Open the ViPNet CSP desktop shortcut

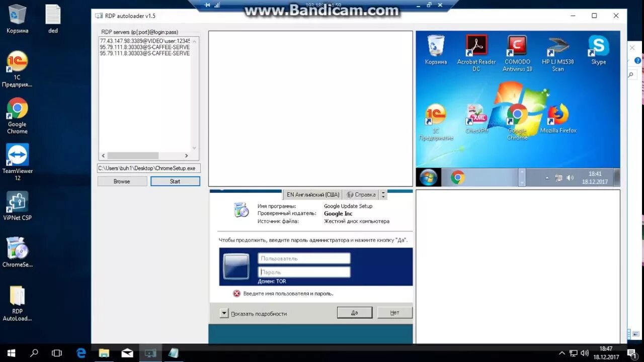[x=17, y=207]
